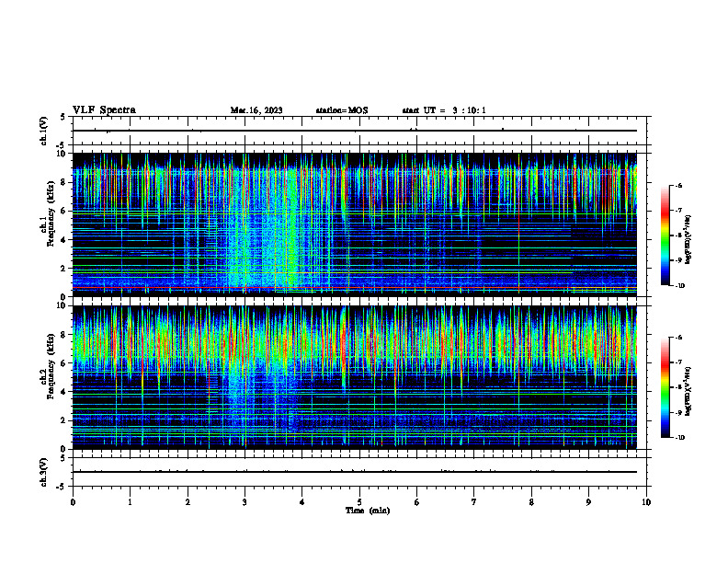Click the "-10" value below ch.2 color bar

pos(679,438)
